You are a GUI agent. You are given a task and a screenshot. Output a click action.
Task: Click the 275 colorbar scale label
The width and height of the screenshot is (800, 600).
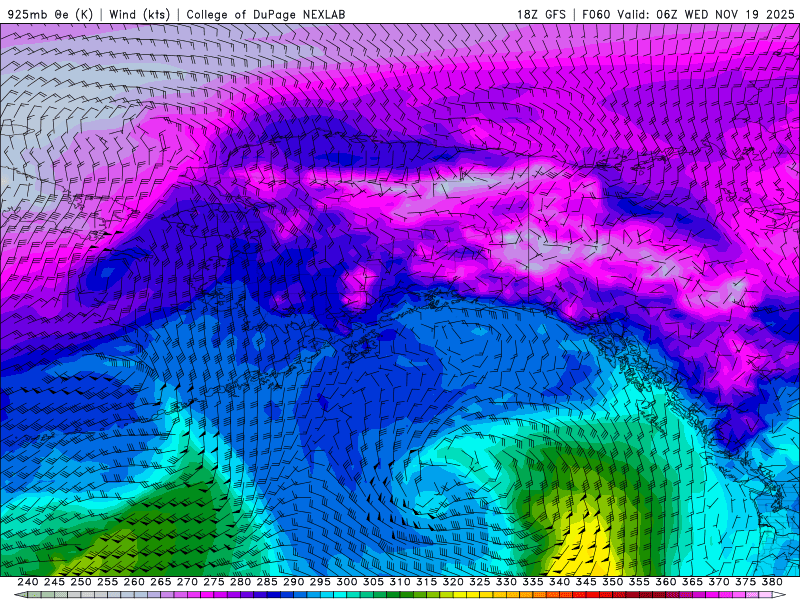point(214,582)
